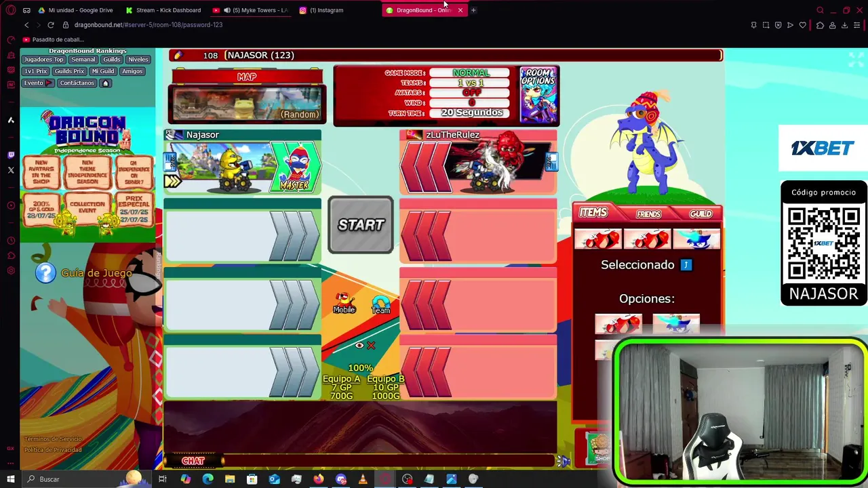The image size is (868, 488).
Task: Reload the page
Action: coord(50,25)
